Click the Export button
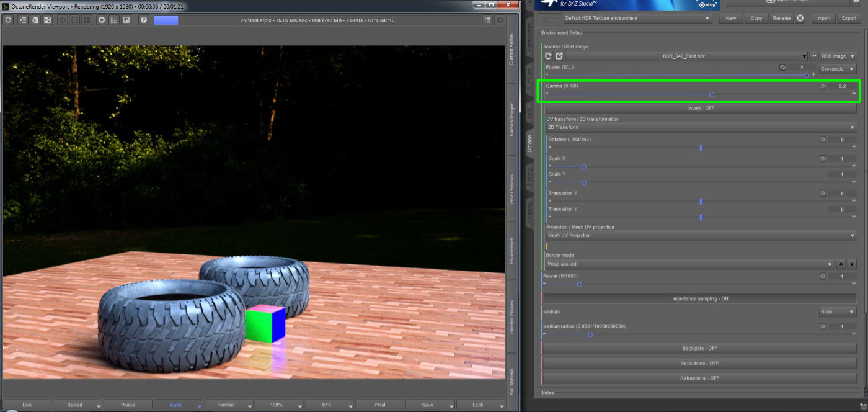Viewport: 868px width, 412px height. tap(849, 18)
